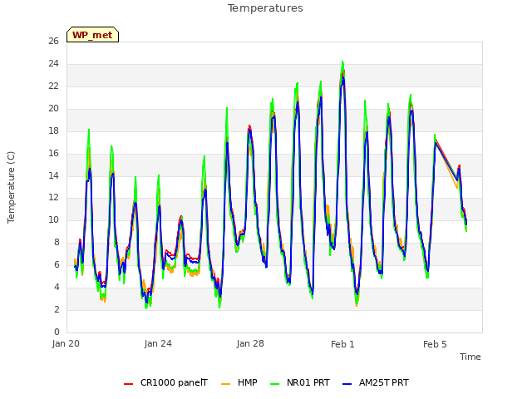Click the Temperatures chart title
The height and width of the screenshot is (399, 532).
[x=265, y=8]
